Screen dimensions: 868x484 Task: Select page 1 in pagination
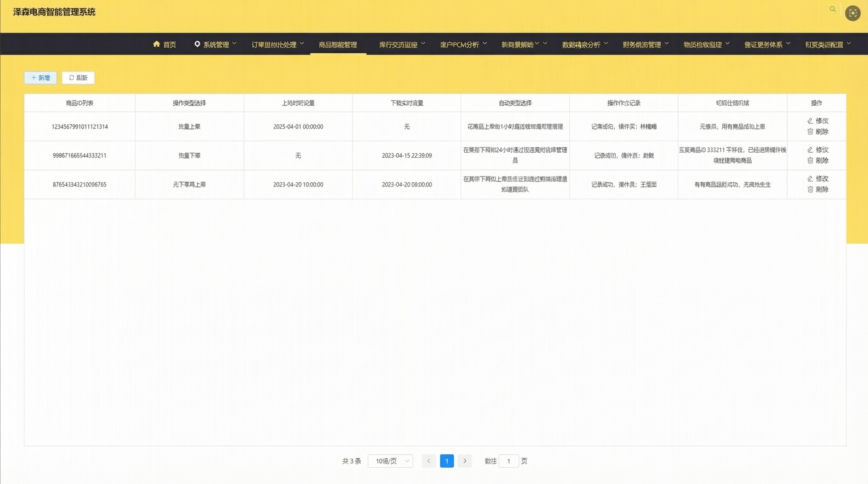(447, 461)
